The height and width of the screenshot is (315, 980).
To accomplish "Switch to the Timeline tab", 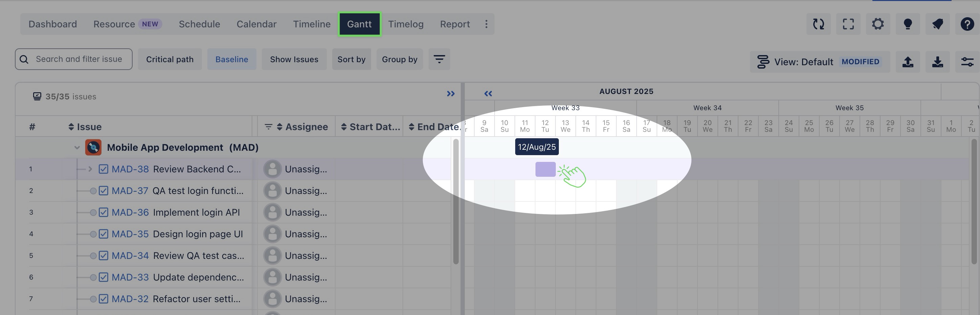I will [312, 24].
